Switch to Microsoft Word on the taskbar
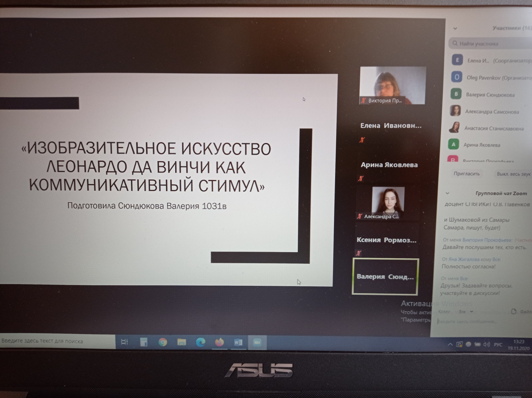Screen dimensions: 532x398 point(238,342)
